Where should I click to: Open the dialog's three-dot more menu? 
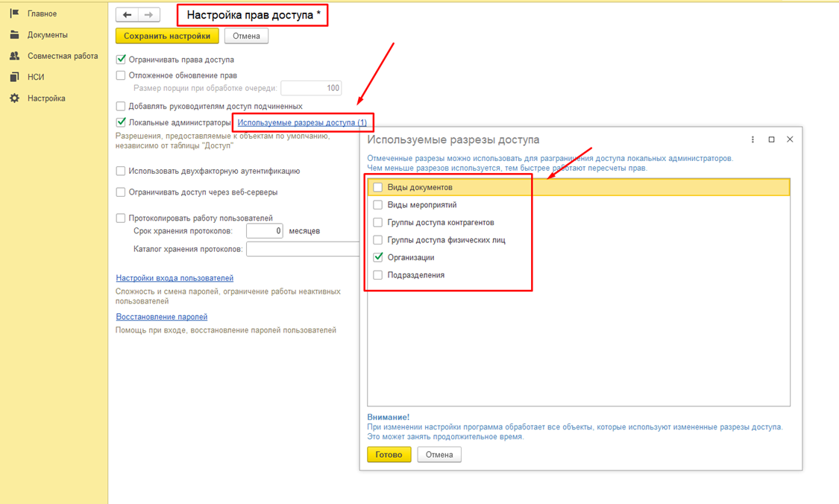(752, 139)
